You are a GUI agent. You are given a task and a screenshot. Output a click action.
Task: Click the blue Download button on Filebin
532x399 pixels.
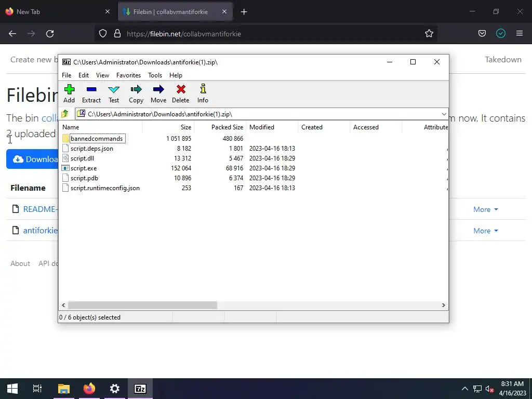click(32, 159)
